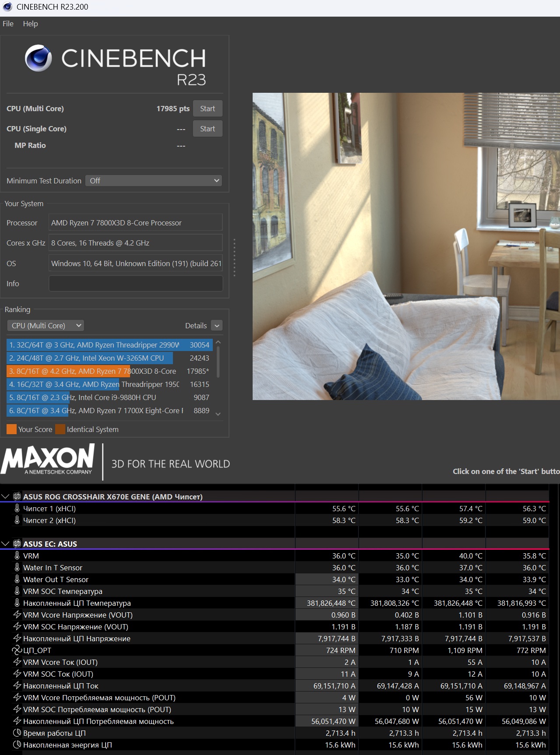Select ranking entry Ryzen Threadripper 2990W
The image size is (560, 755).
pos(109,345)
